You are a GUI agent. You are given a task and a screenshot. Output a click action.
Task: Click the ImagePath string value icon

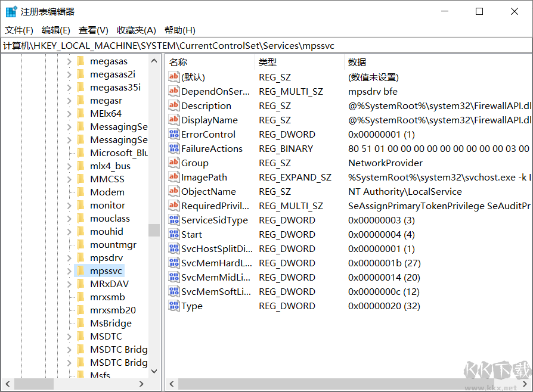click(x=174, y=178)
